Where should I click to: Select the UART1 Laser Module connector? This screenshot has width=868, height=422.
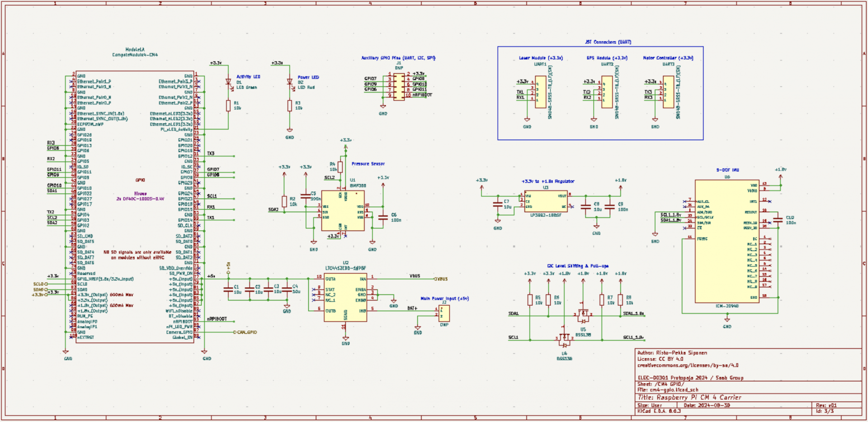(540, 92)
